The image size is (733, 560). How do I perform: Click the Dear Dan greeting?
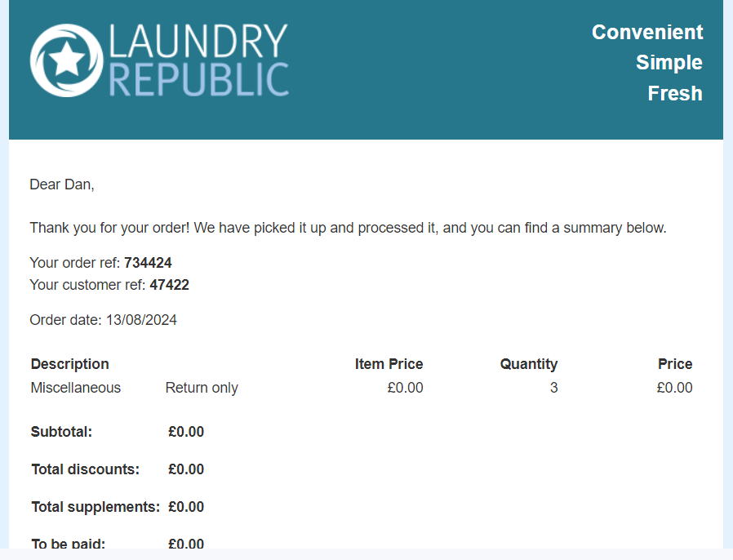(62, 184)
